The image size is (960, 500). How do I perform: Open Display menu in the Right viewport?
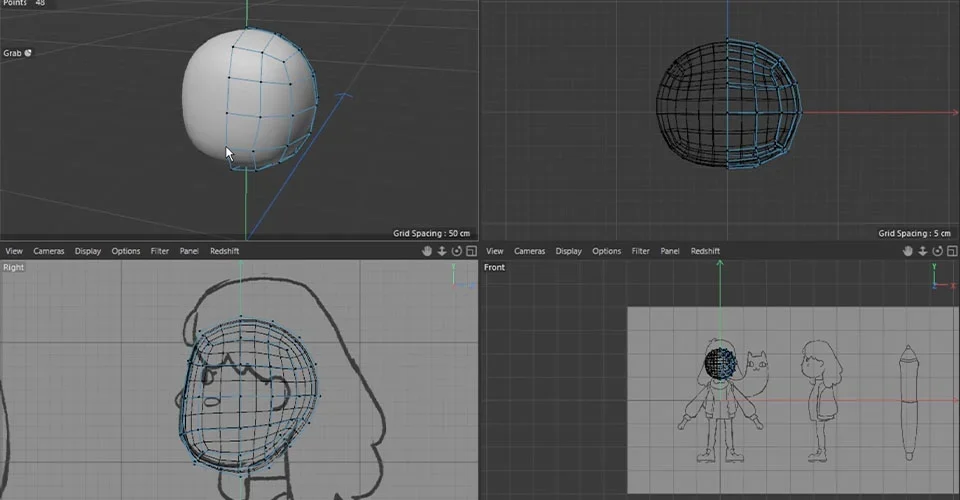point(88,251)
